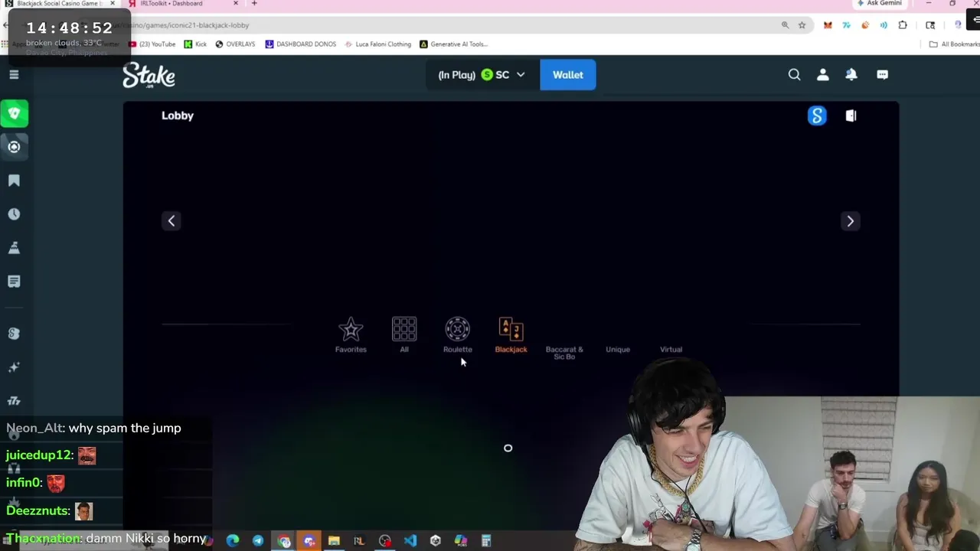Select the All games category

pos(404,335)
